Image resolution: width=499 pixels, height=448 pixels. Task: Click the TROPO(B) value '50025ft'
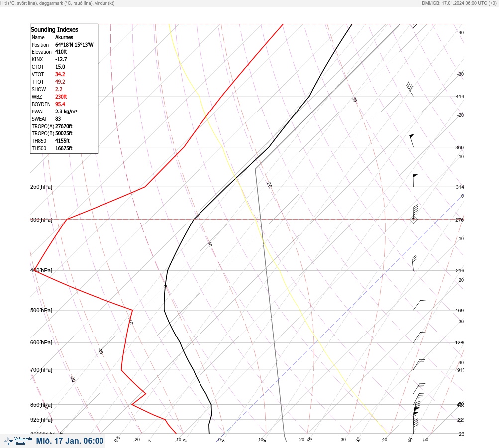pyautogui.click(x=64, y=133)
